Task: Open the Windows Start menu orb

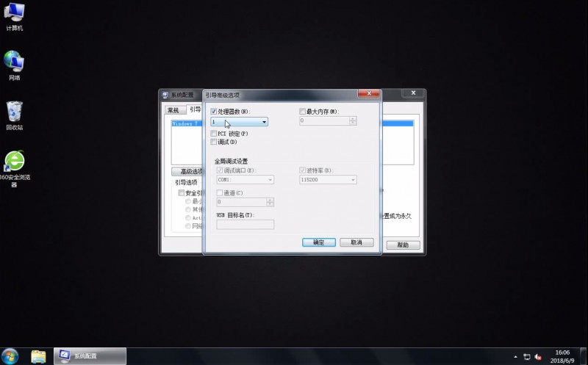Action: click(x=10, y=356)
